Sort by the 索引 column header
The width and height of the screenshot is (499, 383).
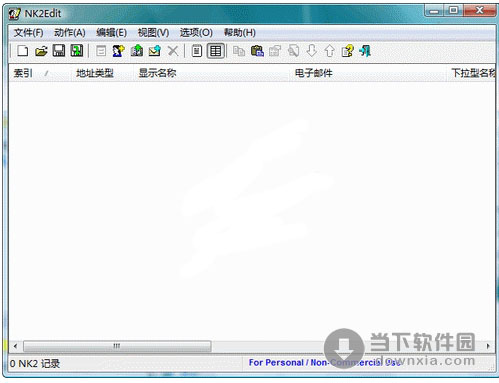pyautogui.click(x=40, y=73)
